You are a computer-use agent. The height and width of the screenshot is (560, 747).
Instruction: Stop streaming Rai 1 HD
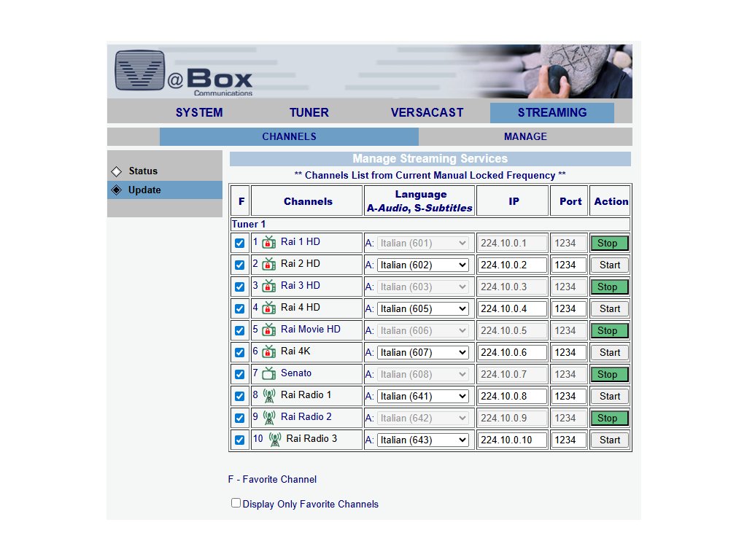pyautogui.click(x=609, y=244)
